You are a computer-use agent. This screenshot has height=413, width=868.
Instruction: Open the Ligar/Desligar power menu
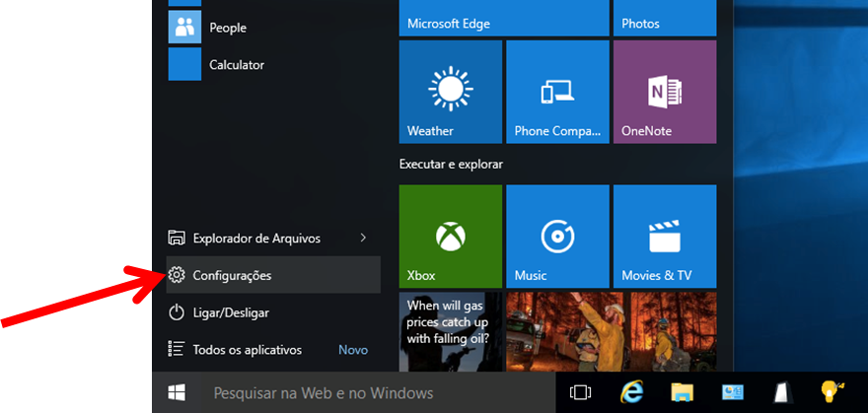[273, 312]
